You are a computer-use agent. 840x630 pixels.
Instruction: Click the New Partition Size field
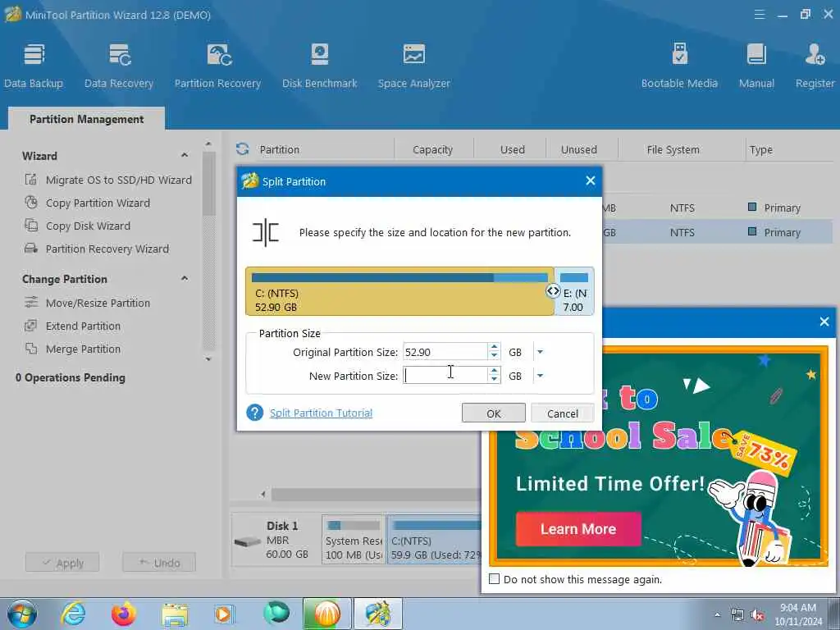(445, 376)
